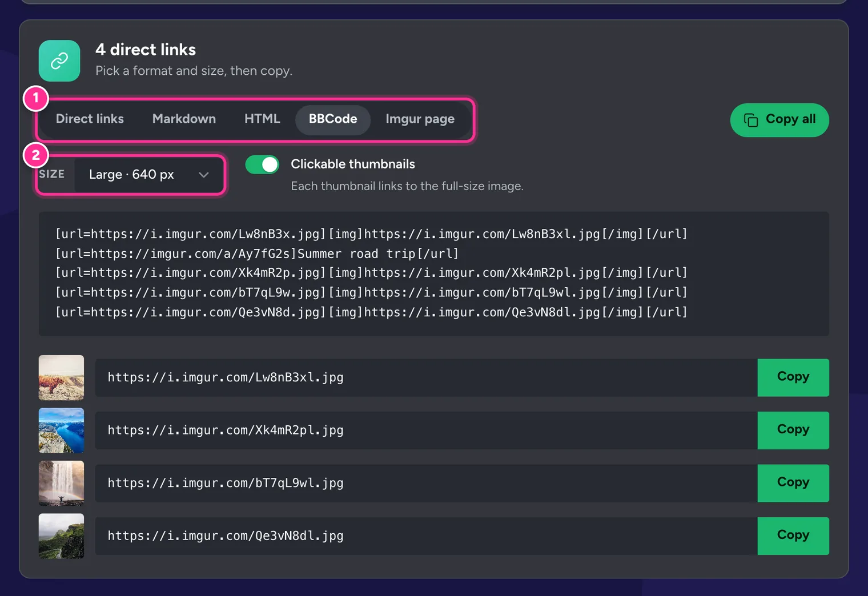Click the BBCode line for Xk4mR2p.jpg

point(371,273)
